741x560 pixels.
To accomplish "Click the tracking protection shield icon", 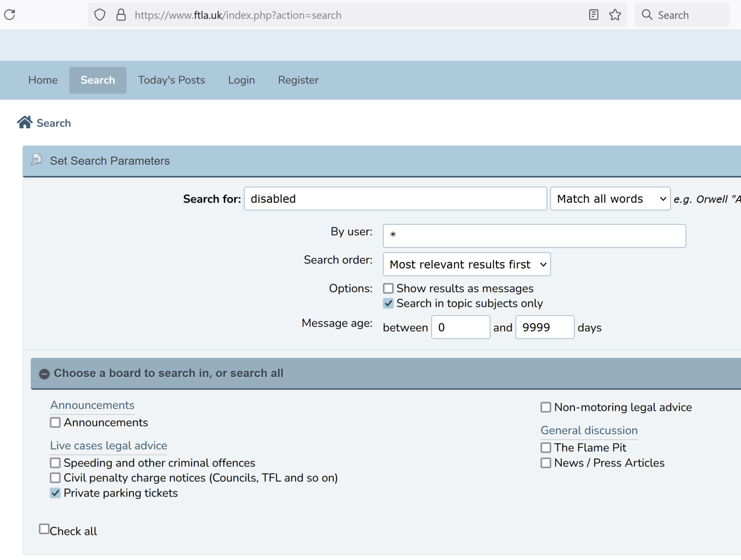I will (100, 15).
